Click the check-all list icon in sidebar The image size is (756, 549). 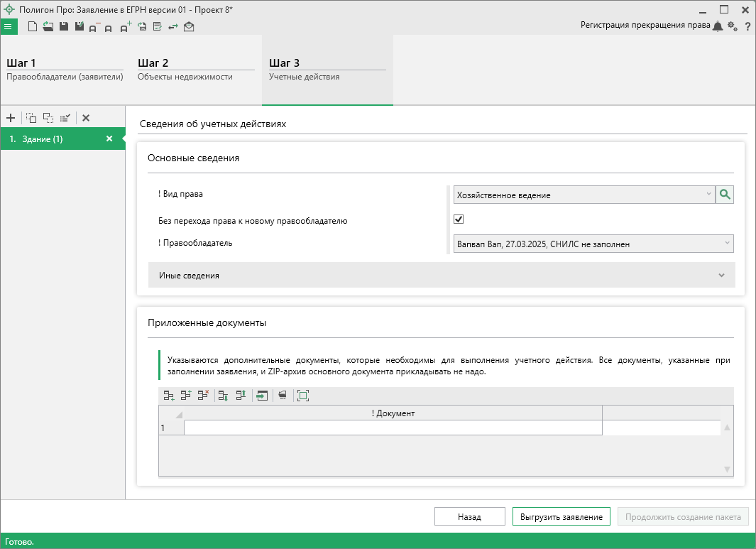[x=65, y=118]
